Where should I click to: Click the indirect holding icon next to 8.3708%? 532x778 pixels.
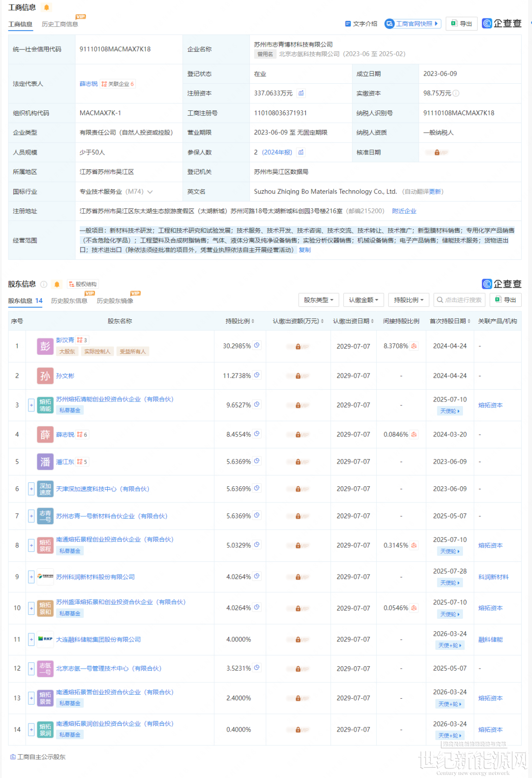414,346
